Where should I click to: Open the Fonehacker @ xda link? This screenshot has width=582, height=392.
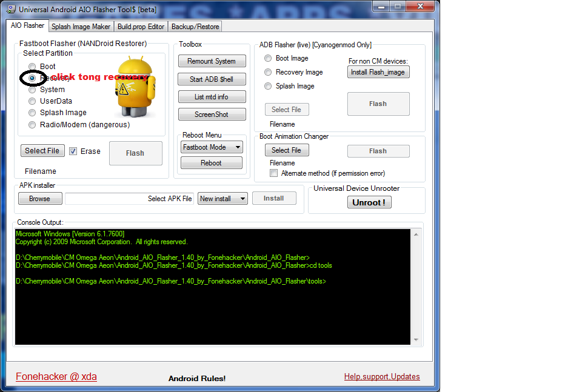[56, 376]
